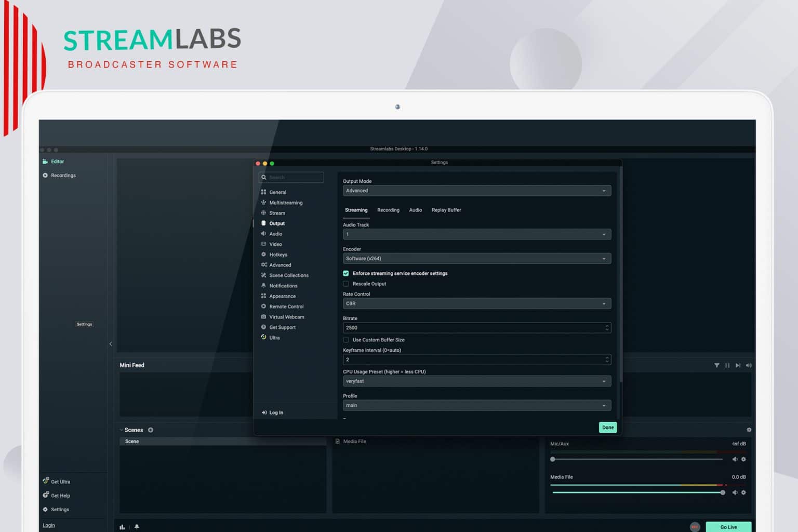The height and width of the screenshot is (532, 798).
Task: Change the Encoder dropdown
Action: (x=476, y=258)
